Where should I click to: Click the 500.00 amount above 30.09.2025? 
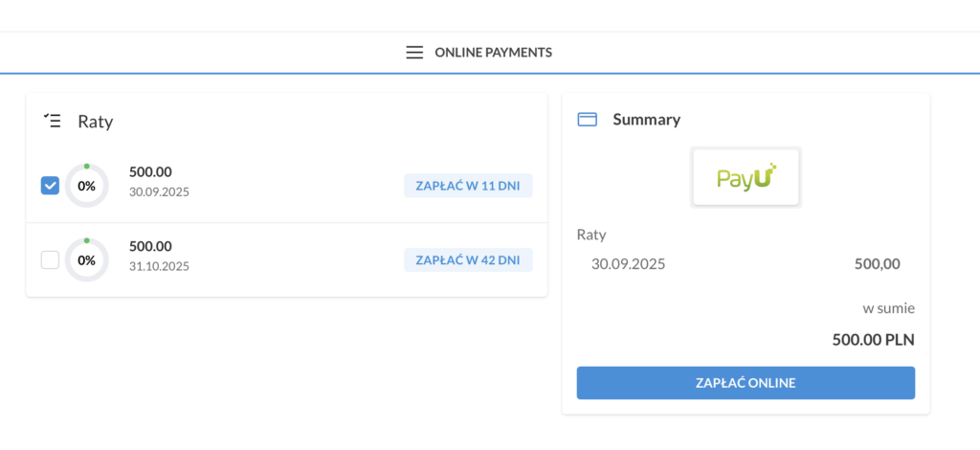pyautogui.click(x=150, y=172)
